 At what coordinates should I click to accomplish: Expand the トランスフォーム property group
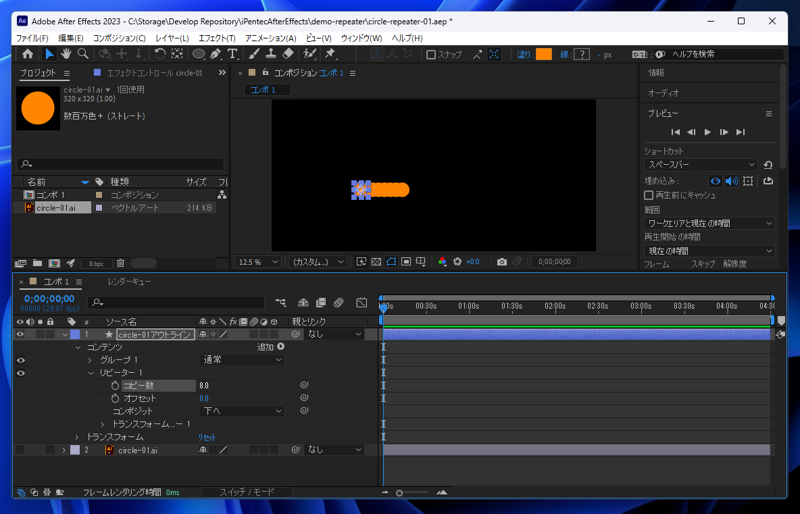pos(77,437)
